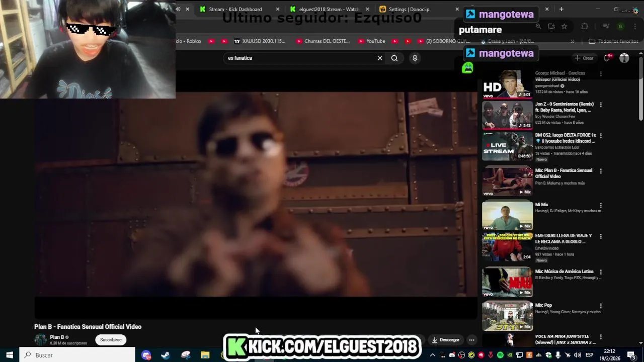Viewport: 644px width, 362px height.
Task: Start voice search with the microphone icon
Action: click(x=415, y=58)
